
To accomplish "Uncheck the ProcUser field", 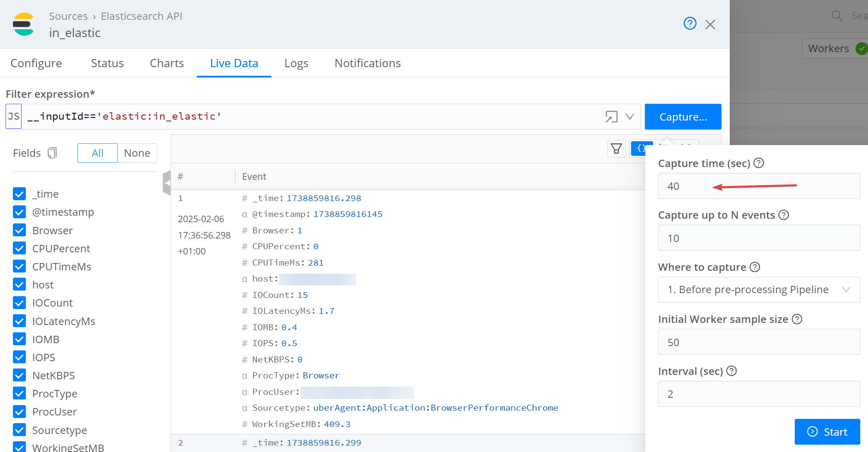I will pyautogui.click(x=19, y=412).
